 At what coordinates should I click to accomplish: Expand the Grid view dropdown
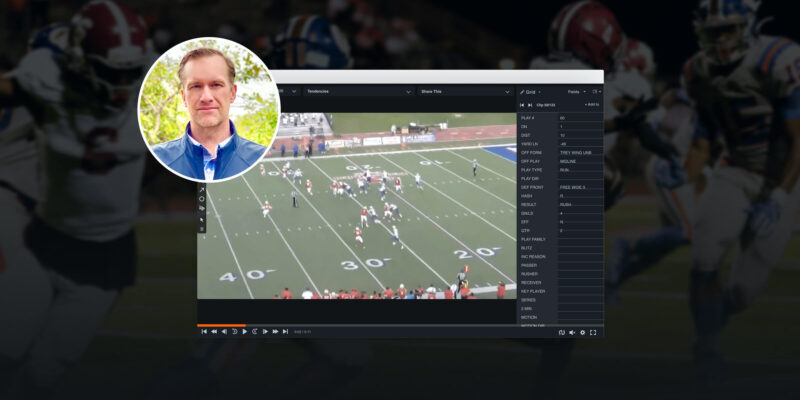click(531, 91)
